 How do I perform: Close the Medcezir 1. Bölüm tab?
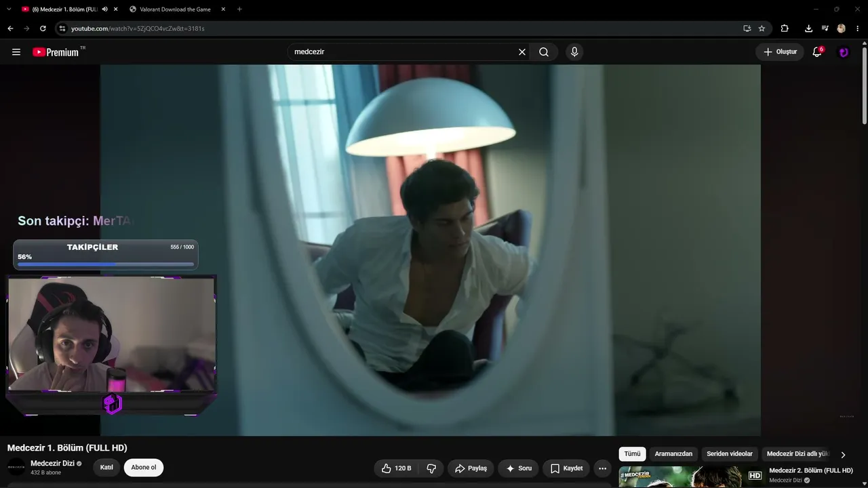pos(116,9)
